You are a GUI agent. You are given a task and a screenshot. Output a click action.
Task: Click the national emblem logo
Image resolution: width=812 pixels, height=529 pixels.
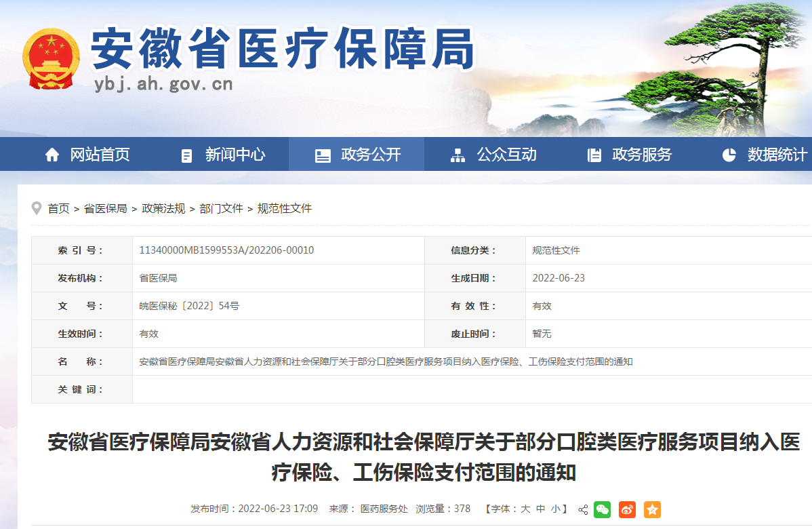coord(51,58)
